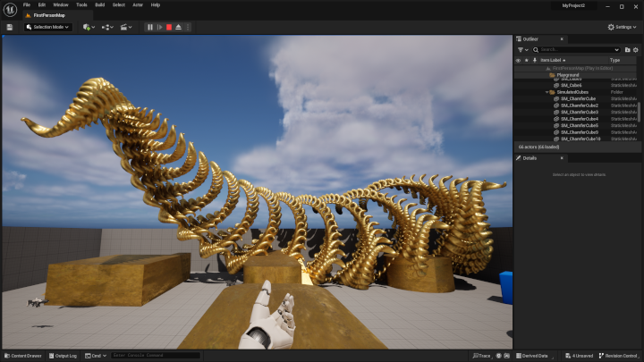Viewport: 644px width, 362px height.
Task: Expand the Cmd console type dropdown
Action: (97, 356)
